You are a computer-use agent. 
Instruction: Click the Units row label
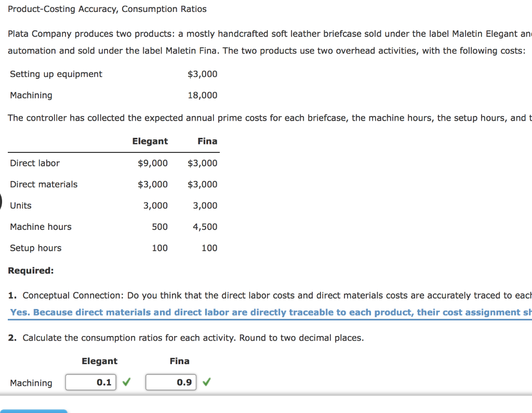tap(21, 205)
